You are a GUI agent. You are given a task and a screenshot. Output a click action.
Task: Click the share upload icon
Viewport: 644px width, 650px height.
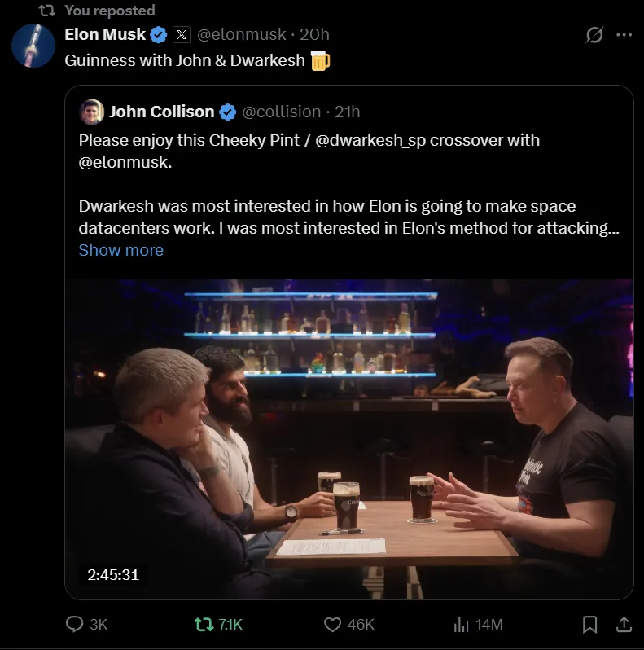point(623,624)
